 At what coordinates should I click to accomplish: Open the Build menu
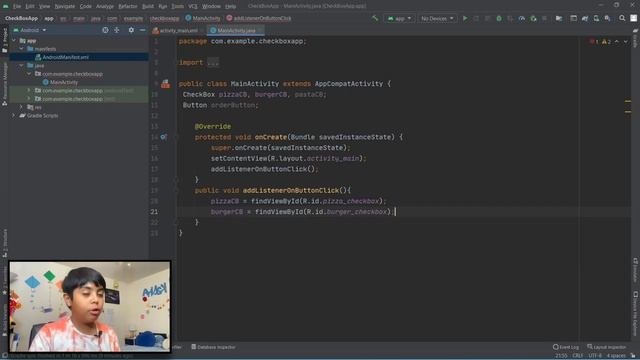[148, 6]
